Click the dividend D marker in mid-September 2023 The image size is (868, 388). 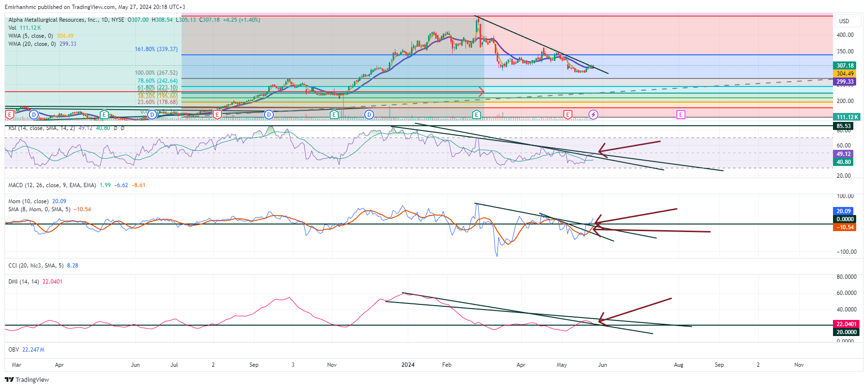pyautogui.click(x=269, y=114)
